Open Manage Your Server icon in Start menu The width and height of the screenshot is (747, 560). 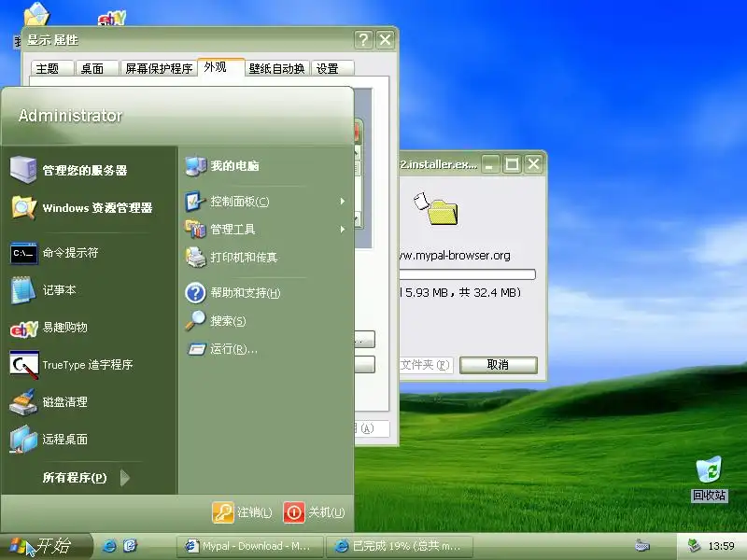point(23,170)
